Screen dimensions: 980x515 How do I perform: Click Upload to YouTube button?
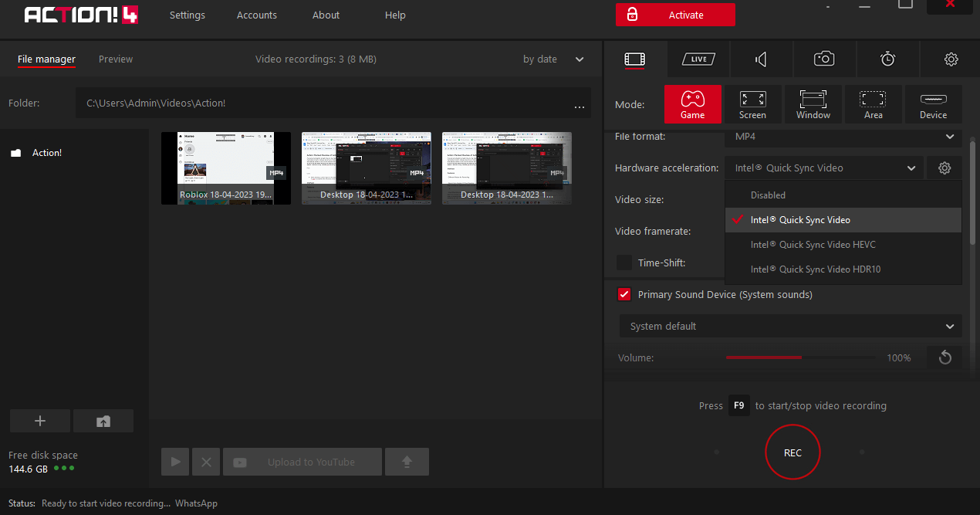pos(302,462)
